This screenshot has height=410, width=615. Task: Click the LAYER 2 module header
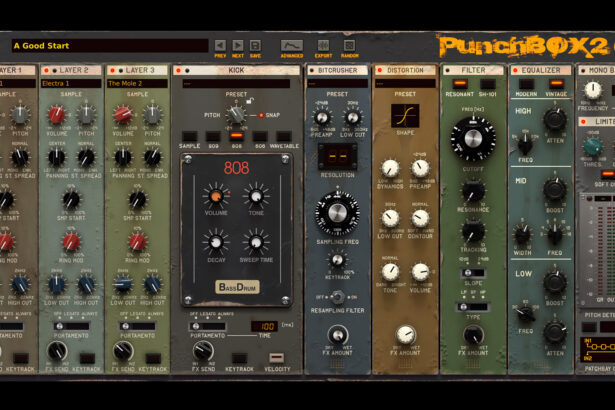pos(71,71)
